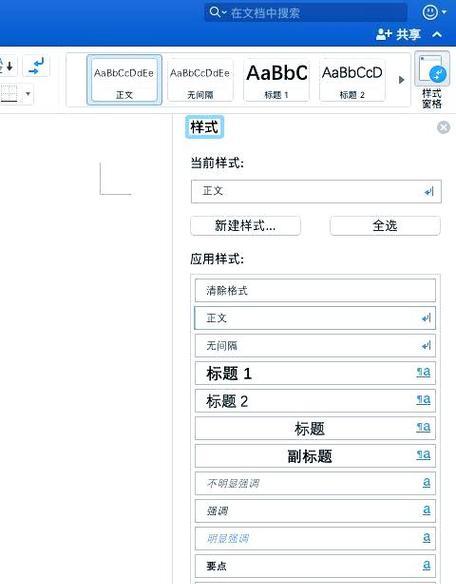Click the share (共享) person icon
Viewport: 456px width, 584px height.
tap(384, 35)
